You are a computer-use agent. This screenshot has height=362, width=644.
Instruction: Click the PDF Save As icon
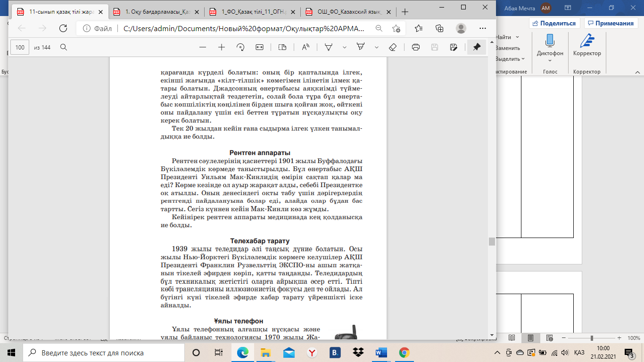tap(454, 47)
